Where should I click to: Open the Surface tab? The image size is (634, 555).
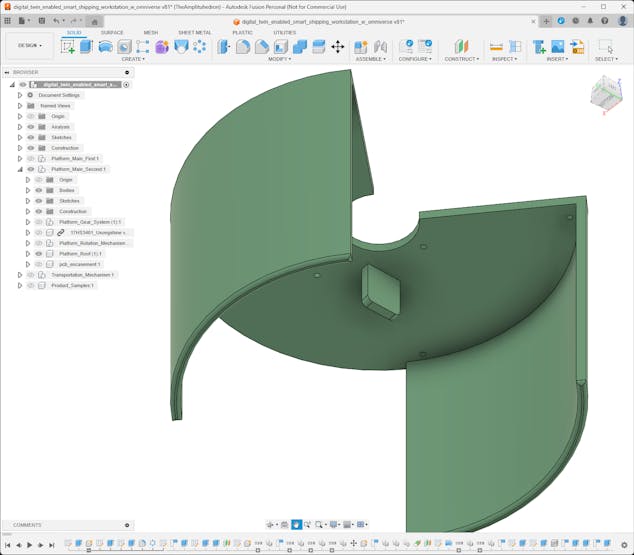112,32
